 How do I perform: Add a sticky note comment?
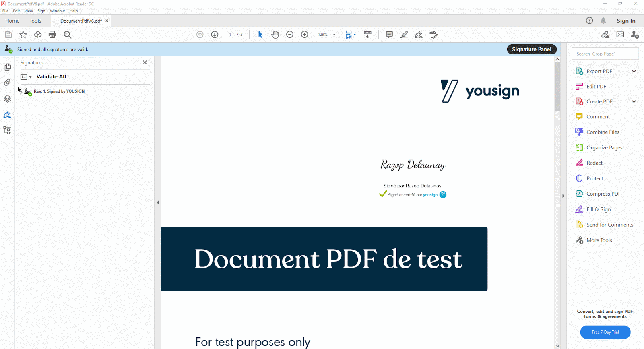(x=389, y=35)
